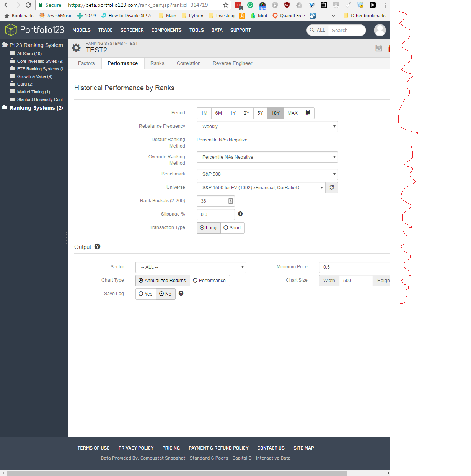This screenshot has height=476, width=471.
Task: Open Google Drive extension icon
Action: [x=299, y=5]
